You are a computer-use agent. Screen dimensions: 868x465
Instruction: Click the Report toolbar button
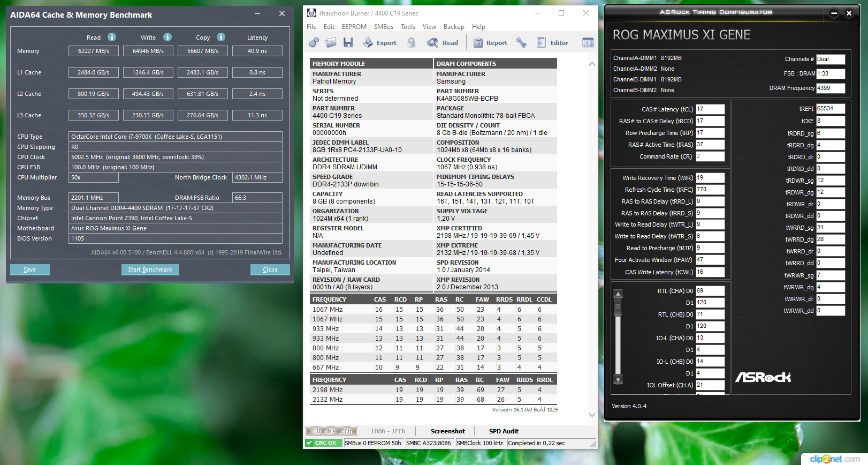tap(490, 43)
